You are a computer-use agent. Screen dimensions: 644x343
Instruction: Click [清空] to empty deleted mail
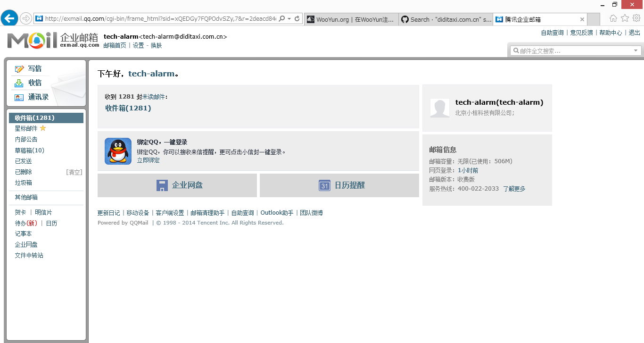74,172
